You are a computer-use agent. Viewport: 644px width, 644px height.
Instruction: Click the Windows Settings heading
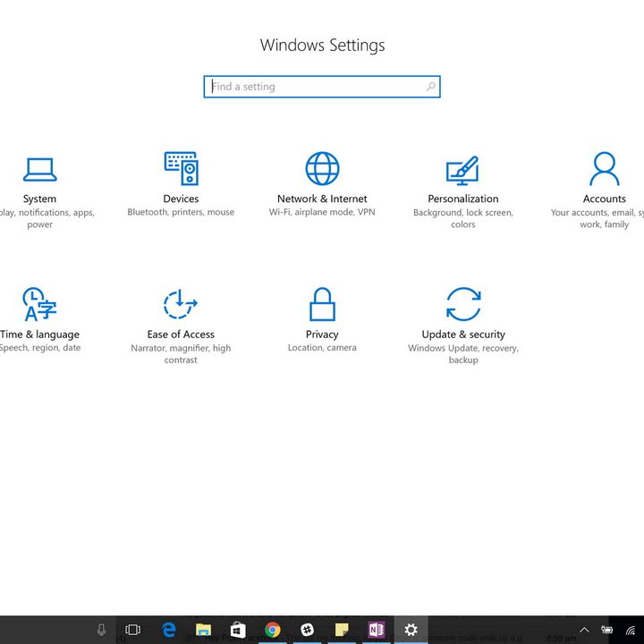tap(322, 46)
